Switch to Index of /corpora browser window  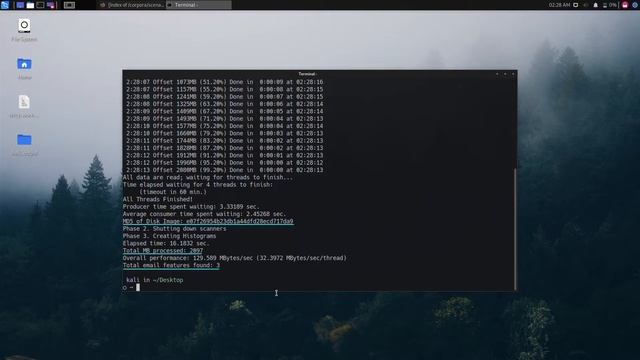[131, 5]
